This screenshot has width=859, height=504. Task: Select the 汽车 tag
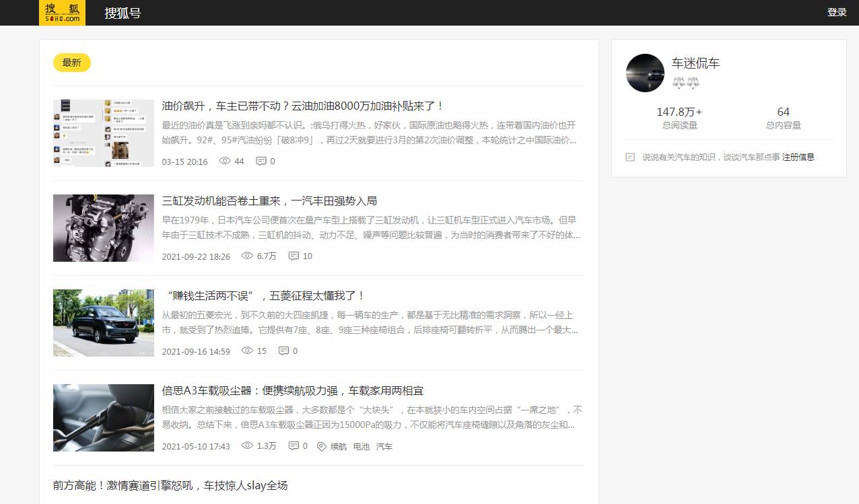(x=384, y=446)
